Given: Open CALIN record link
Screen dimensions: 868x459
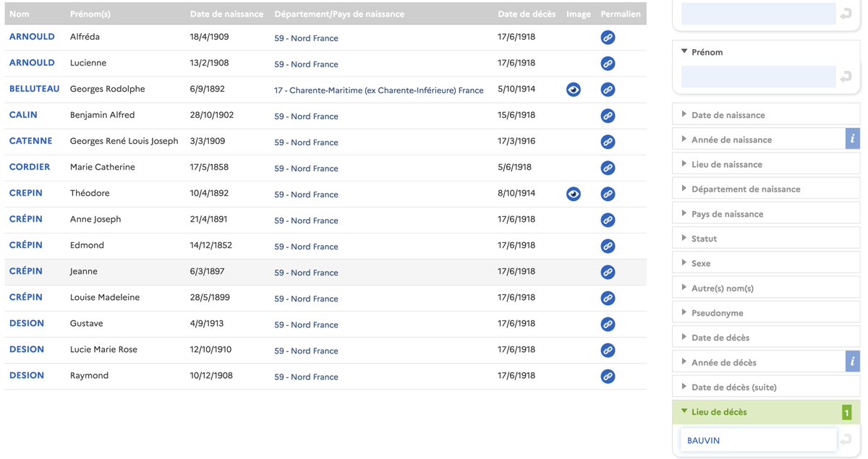Looking at the screenshot, I should (23, 115).
